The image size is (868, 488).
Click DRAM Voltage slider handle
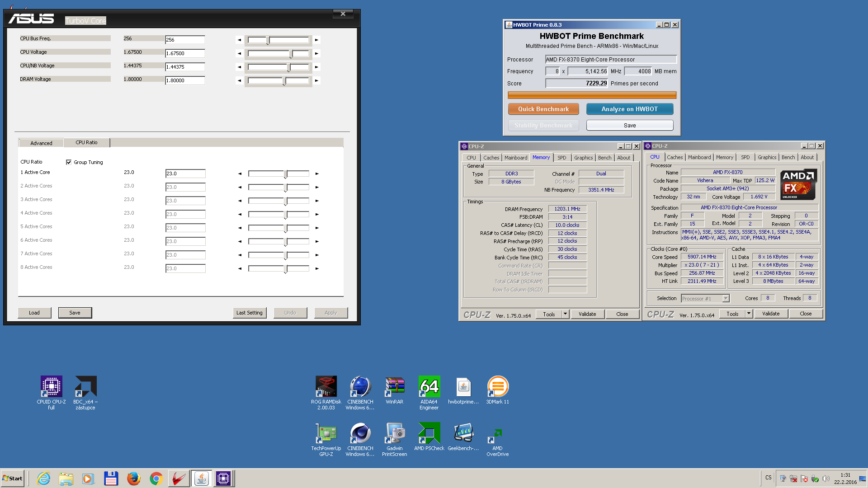(x=284, y=81)
